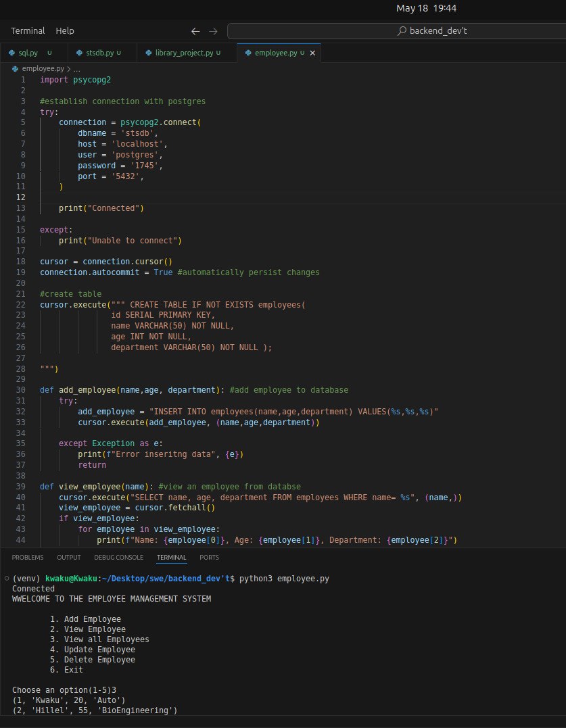Click '3. View all Employees' in terminal

tap(100, 639)
